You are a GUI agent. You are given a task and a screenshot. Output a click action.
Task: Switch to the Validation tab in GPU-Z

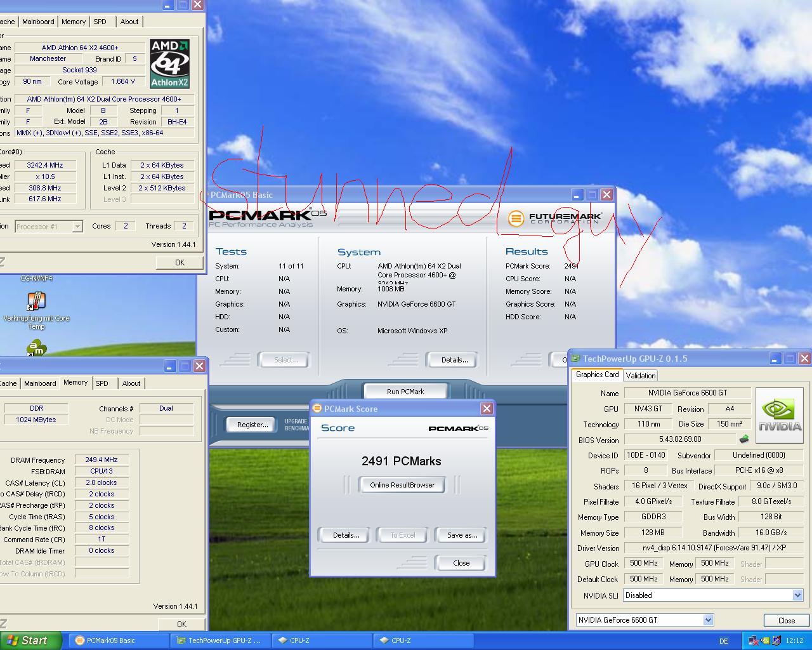[641, 376]
